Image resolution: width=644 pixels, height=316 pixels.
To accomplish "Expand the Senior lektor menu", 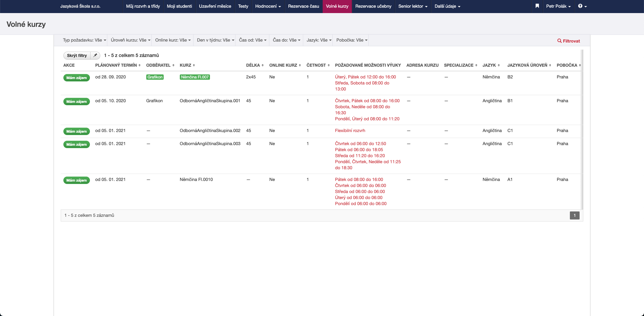I will [x=413, y=6].
